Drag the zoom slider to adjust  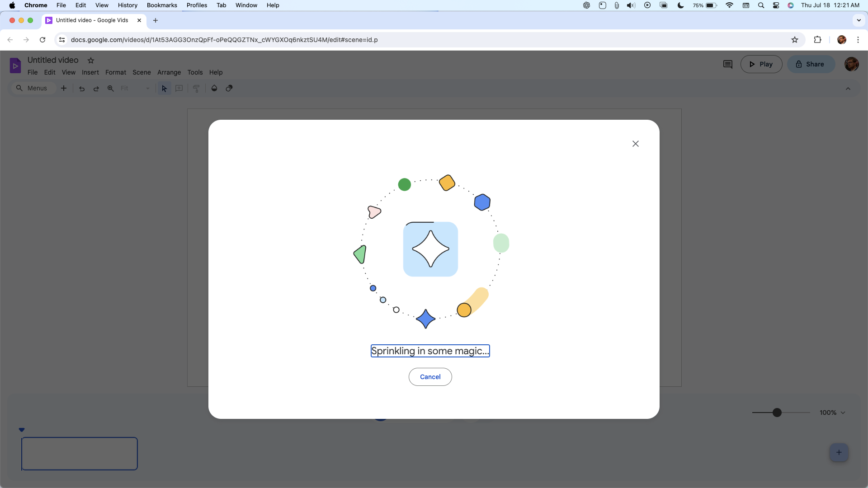[777, 413]
